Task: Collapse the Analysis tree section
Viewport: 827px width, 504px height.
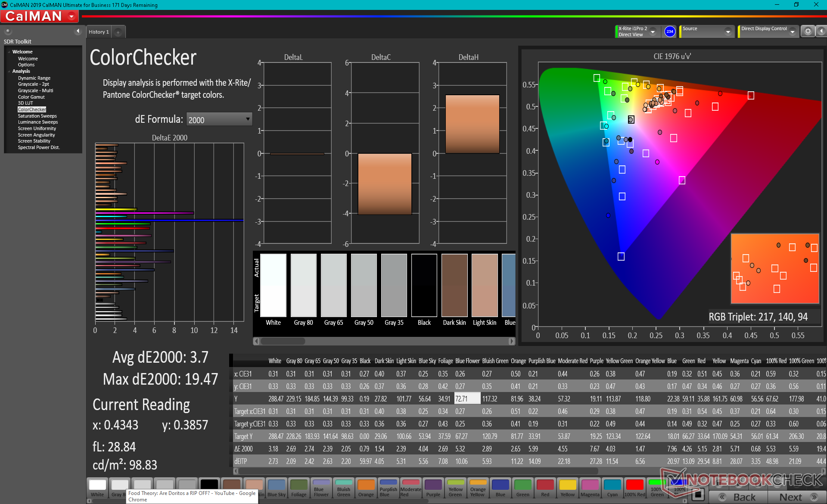Action: click(x=9, y=71)
